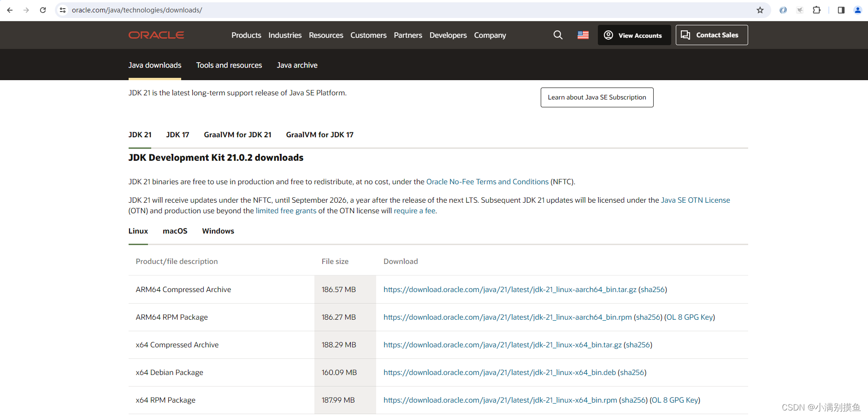This screenshot has height=416, width=868.
Task: Open OL 8 GPG Key for ARM64 RPM
Action: tap(690, 317)
